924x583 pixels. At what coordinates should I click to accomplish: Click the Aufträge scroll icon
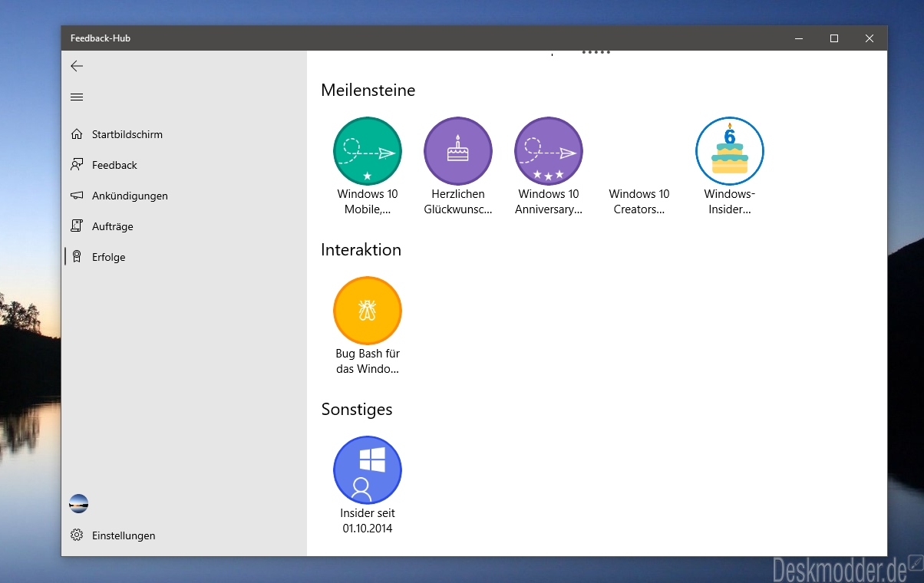77,226
